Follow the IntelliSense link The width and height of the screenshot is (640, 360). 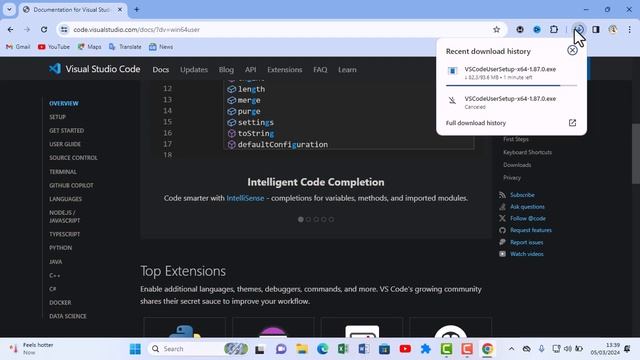point(245,198)
